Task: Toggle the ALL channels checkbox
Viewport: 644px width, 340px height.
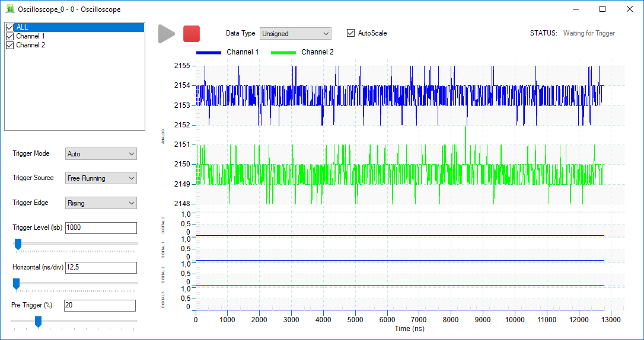Action: coord(10,27)
